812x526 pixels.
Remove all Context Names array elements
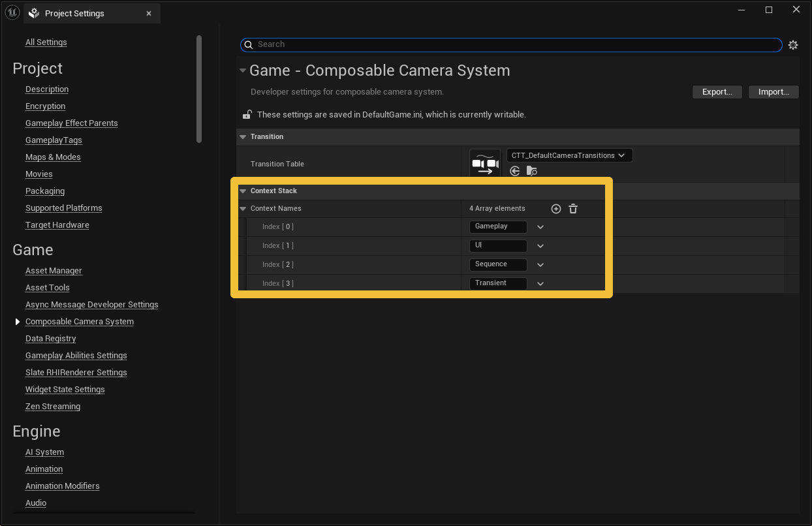tap(573, 209)
